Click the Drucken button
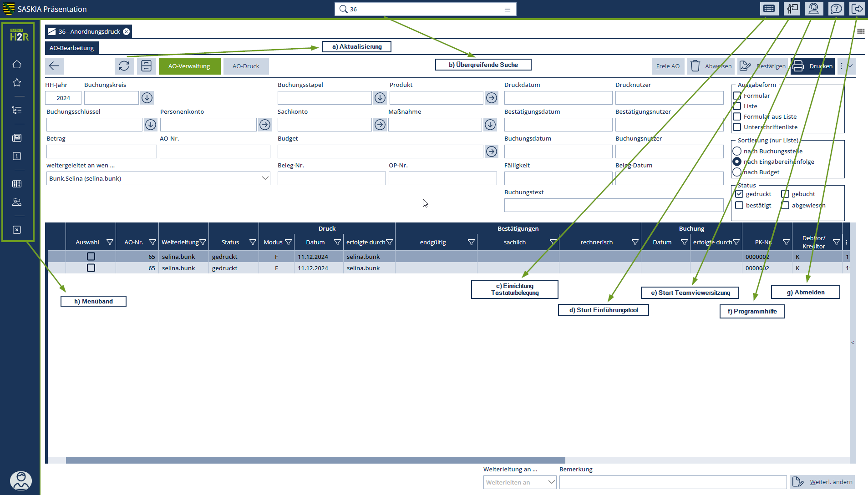 point(812,66)
